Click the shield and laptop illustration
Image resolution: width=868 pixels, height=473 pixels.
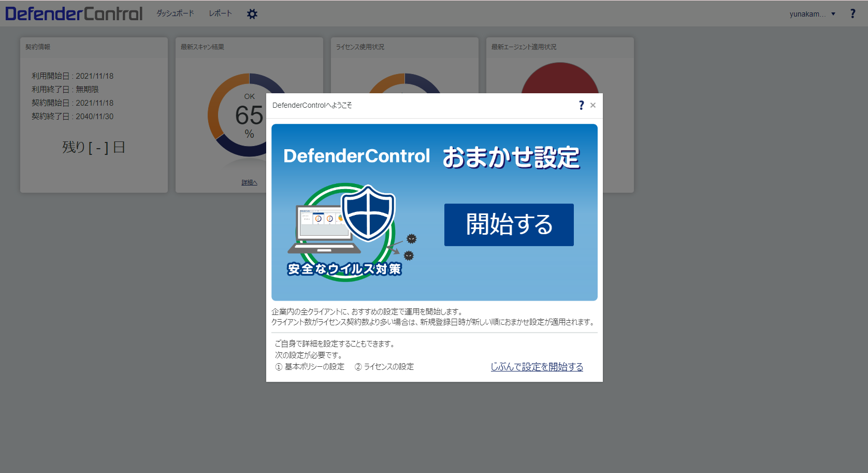[352, 232]
